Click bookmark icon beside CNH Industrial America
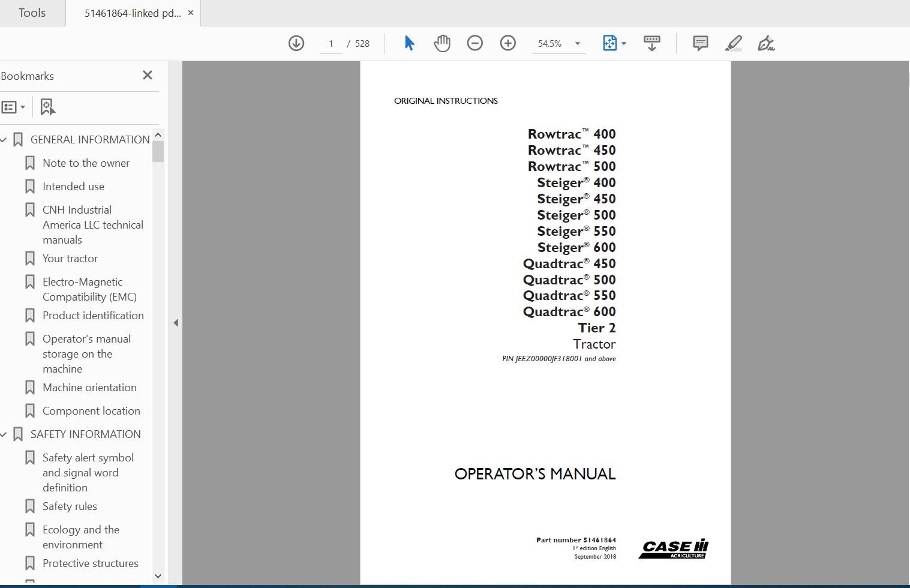Image resolution: width=910 pixels, height=588 pixels. pos(30,210)
